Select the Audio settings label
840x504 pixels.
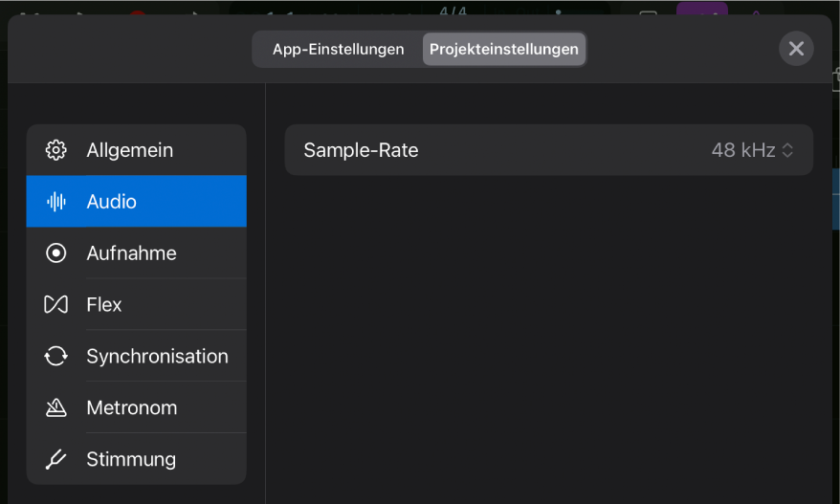[111, 202]
